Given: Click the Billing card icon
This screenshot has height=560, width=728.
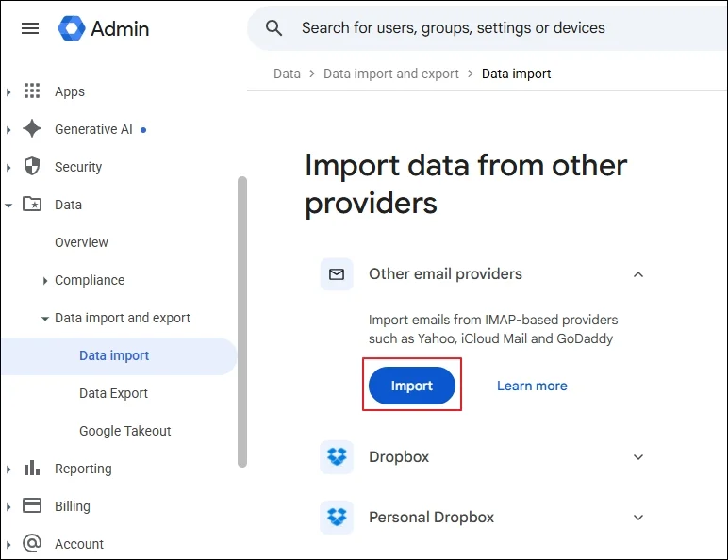Looking at the screenshot, I should (x=32, y=505).
